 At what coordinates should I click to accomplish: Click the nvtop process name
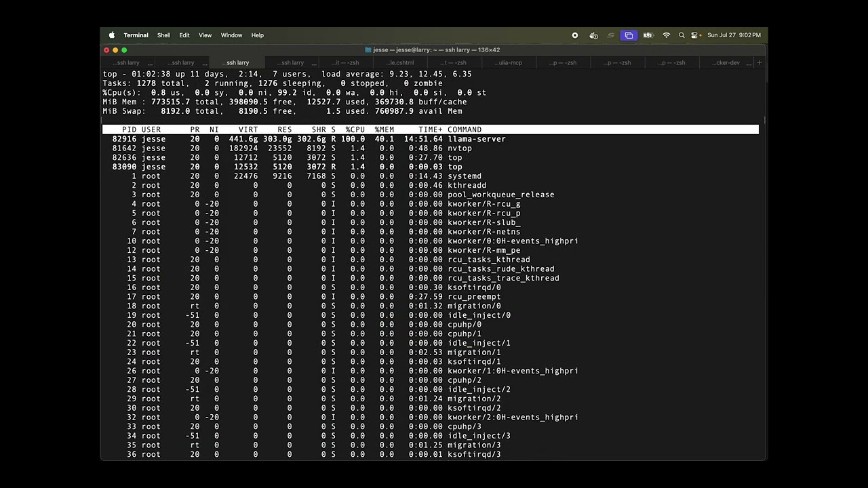460,148
